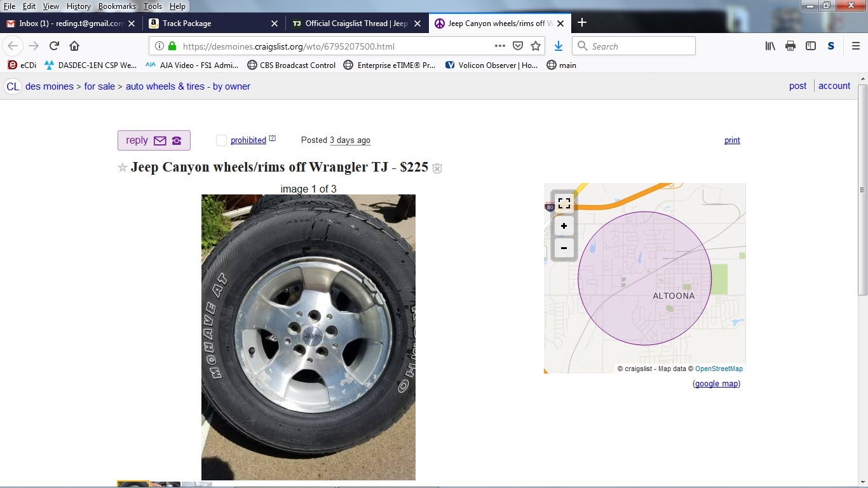Screen dimensions: 868x488
Task: Expand the reply contact options
Action: pos(154,140)
